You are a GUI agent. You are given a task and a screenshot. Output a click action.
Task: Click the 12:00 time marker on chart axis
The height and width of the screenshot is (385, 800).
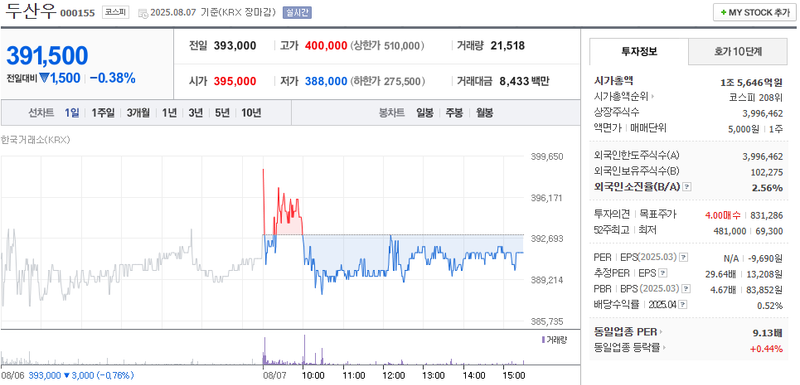(x=393, y=375)
